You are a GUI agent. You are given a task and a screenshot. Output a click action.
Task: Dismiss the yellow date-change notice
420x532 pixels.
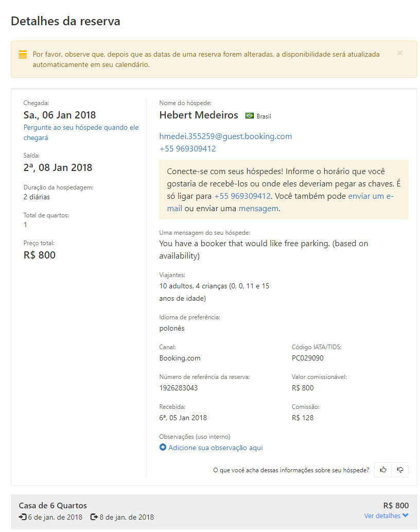pos(400,53)
